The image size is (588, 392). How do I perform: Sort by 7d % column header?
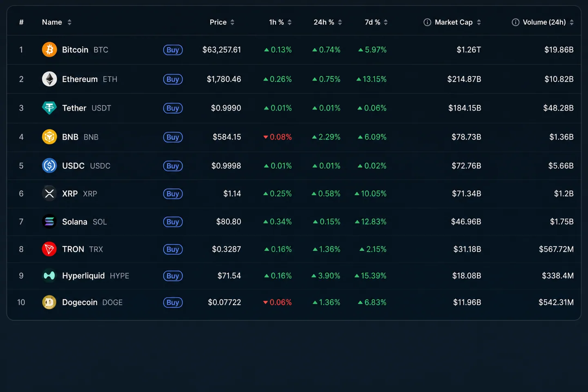point(376,22)
